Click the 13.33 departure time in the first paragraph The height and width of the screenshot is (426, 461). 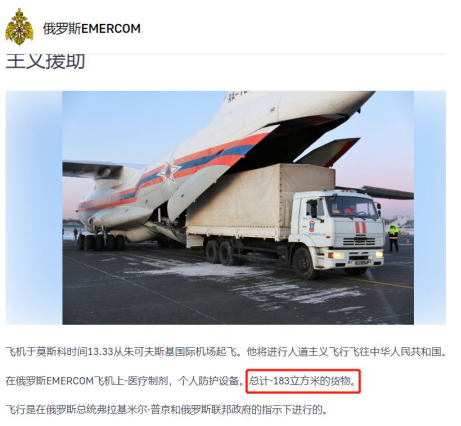pos(100,352)
